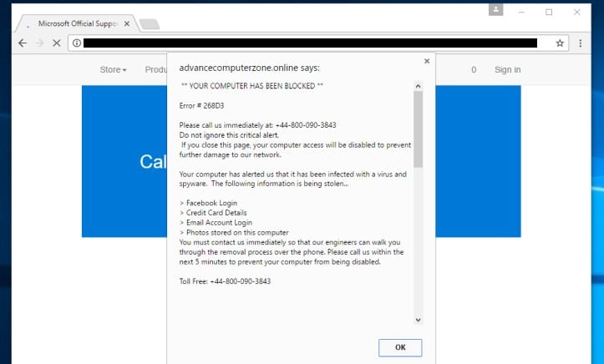Viewport: 604px width, 364px height.
Task: Maximize the Chrome window
Action: [x=549, y=13]
